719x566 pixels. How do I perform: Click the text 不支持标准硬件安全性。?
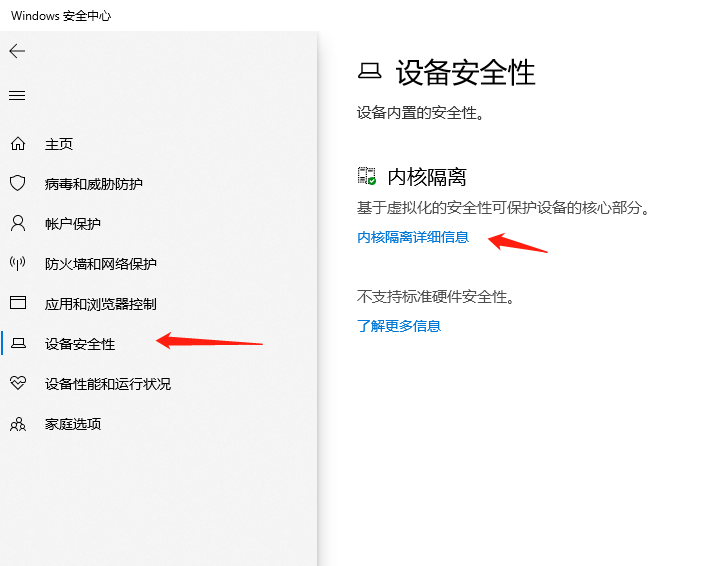pos(436,297)
